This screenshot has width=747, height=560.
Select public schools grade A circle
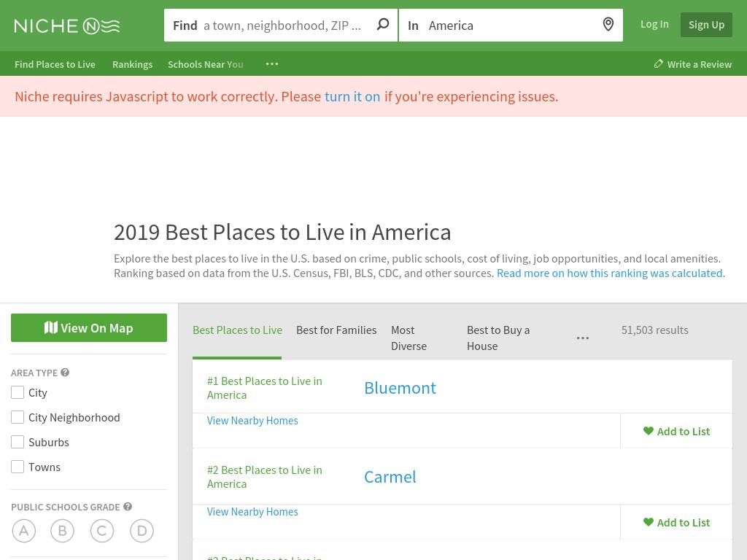24,531
